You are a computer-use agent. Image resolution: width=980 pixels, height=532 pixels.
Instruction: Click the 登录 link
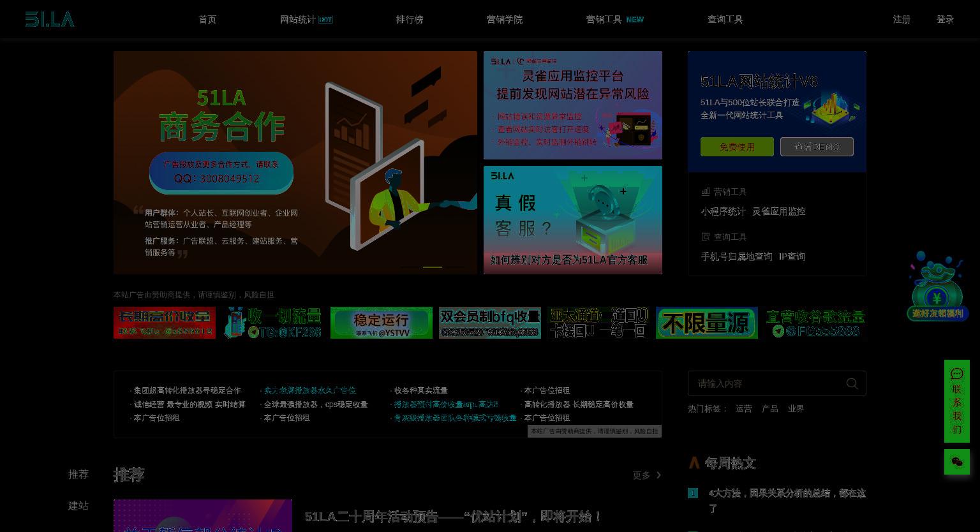point(945,20)
